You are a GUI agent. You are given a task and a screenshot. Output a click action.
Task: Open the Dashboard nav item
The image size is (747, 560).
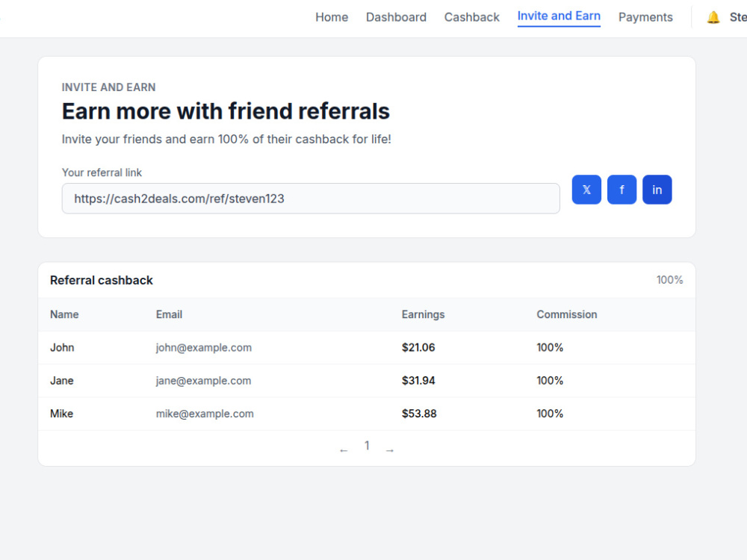click(x=396, y=17)
